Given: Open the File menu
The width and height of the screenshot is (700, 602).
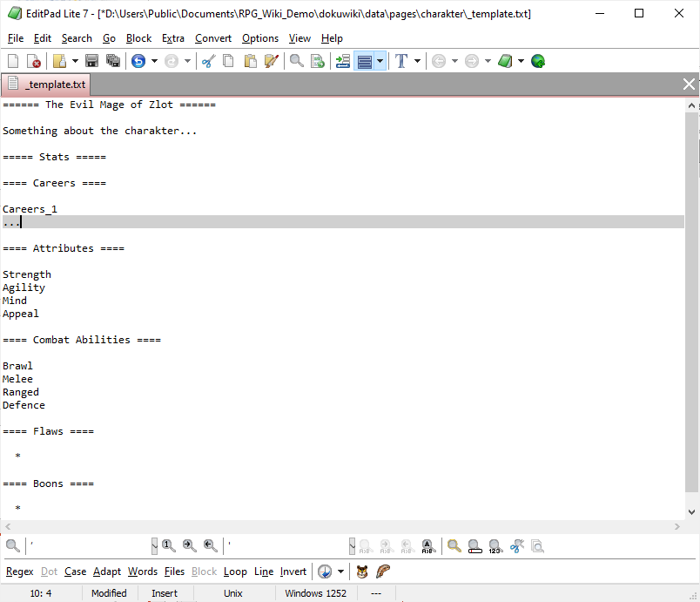Looking at the screenshot, I should click(x=16, y=38).
